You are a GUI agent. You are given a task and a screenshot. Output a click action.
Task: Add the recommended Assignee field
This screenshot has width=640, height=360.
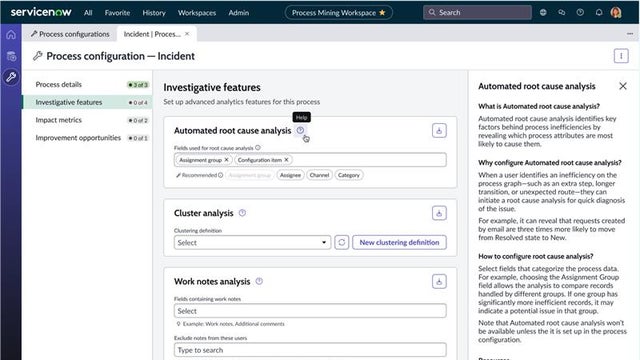point(290,175)
